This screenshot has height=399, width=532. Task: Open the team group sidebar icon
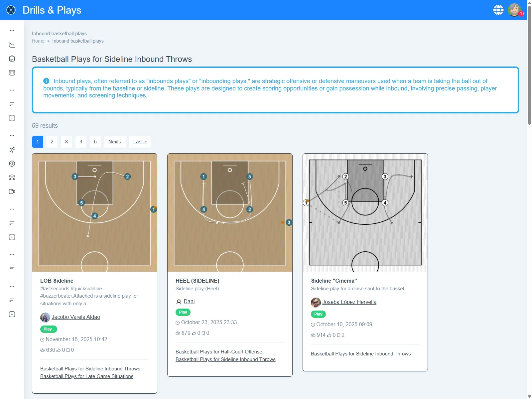(12, 178)
